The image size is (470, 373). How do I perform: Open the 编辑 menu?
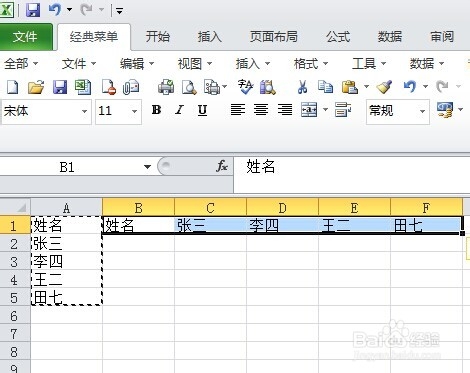click(x=137, y=63)
